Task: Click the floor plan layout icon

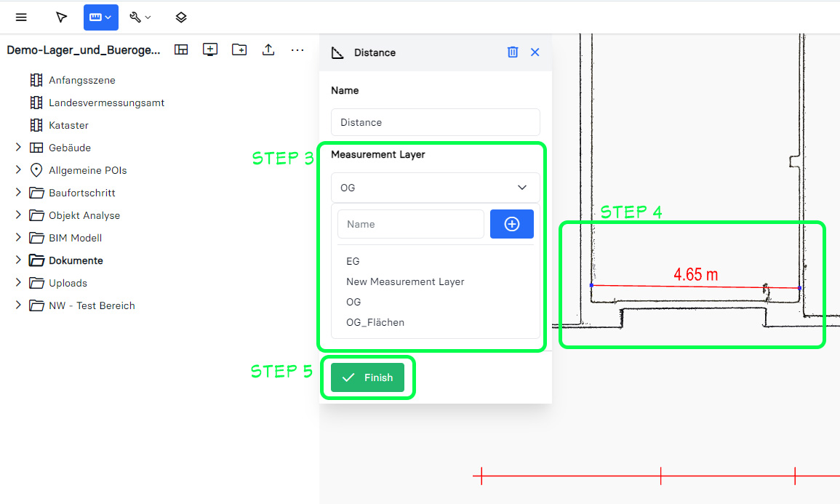Action: (181, 49)
